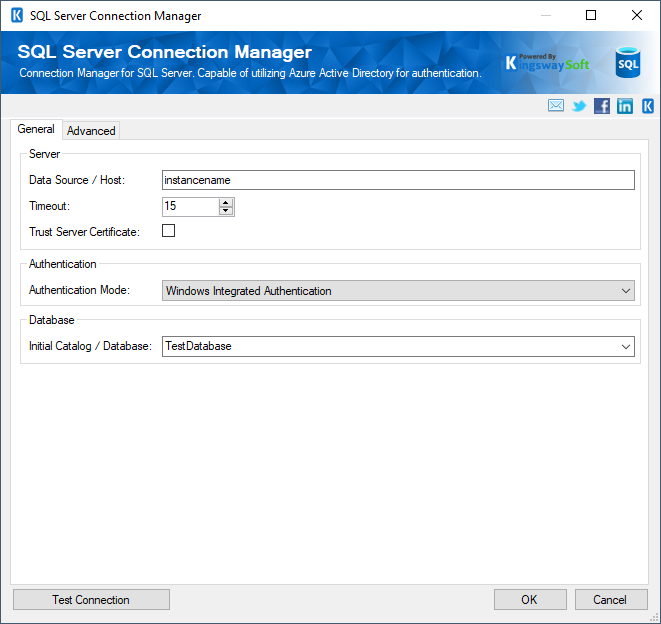This screenshot has width=661, height=624.
Task: Switch to the Advanced tab
Action: pos(91,131)
